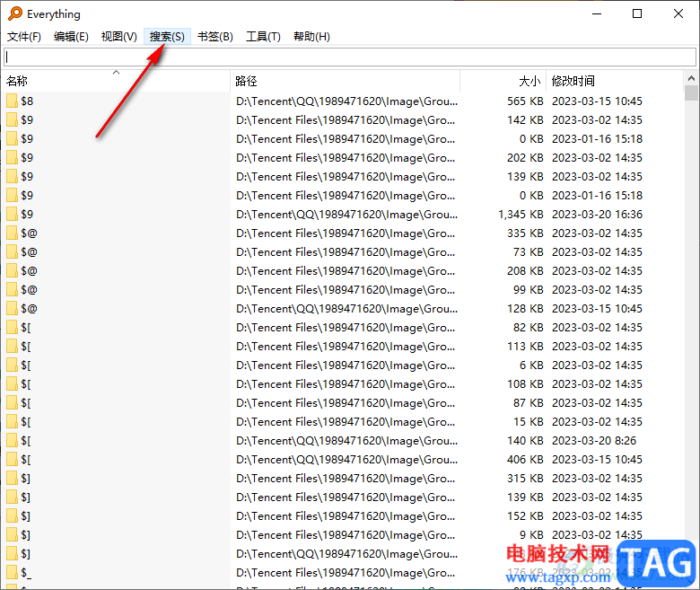Select the folder icon of the 140 KB $[ row
The image size is (700, 590).
click(x=12, y=440)
